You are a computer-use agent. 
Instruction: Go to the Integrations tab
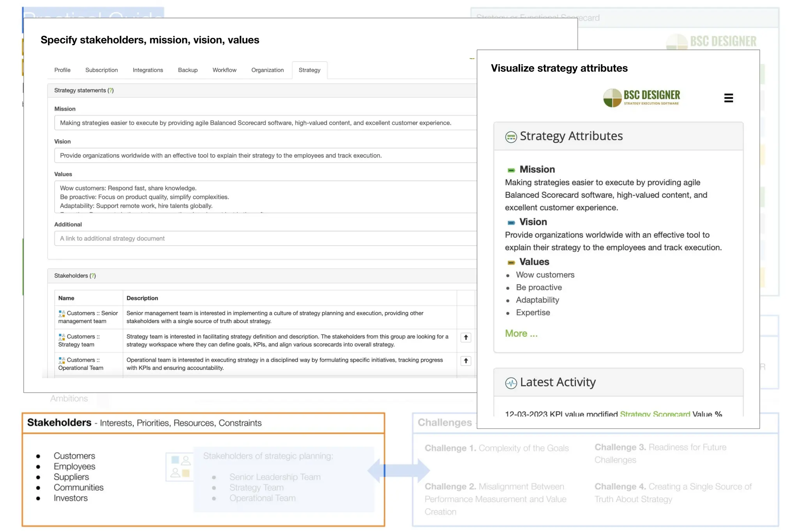pos(148,70)
